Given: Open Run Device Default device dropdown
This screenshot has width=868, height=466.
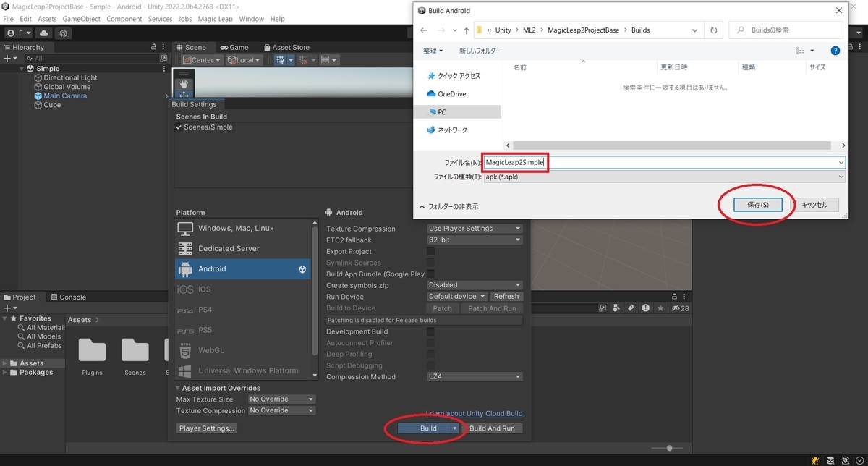Looking at the screenshot, I should 457,297.
